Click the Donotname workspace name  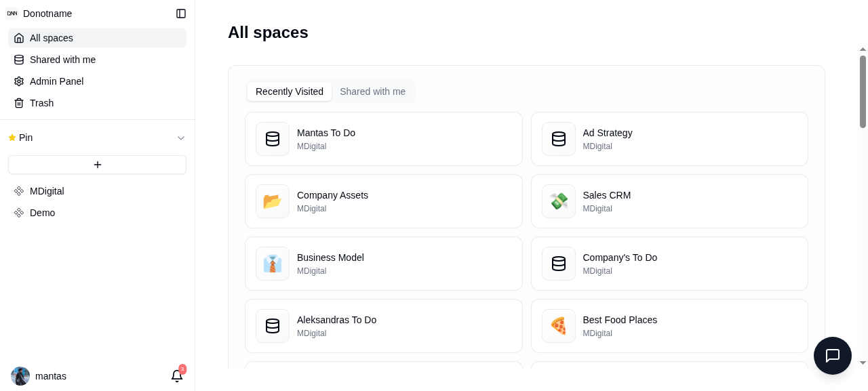click(47, 14)
